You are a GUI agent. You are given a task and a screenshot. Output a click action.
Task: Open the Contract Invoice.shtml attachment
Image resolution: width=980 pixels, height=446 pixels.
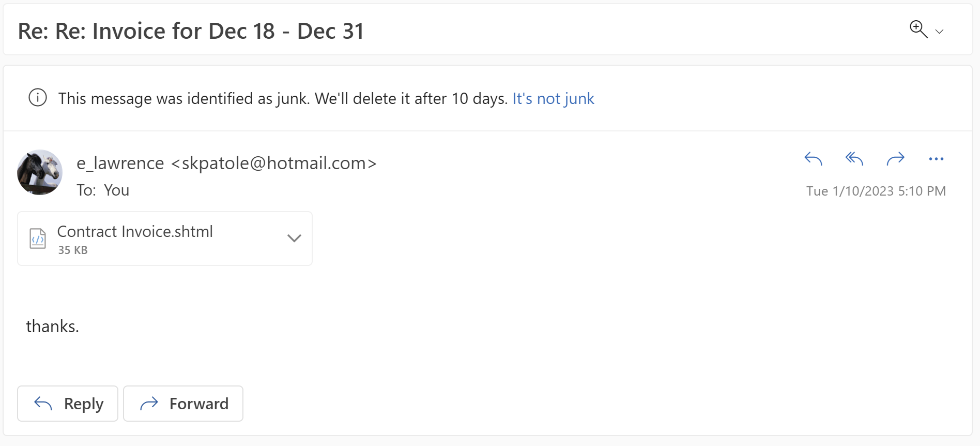[135, 232]
